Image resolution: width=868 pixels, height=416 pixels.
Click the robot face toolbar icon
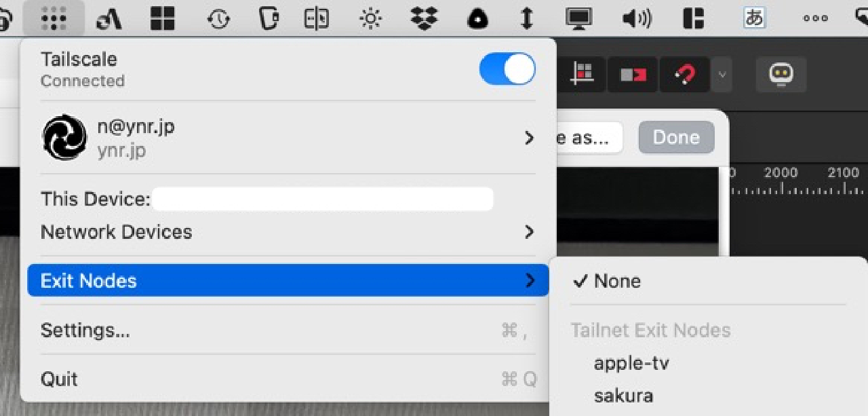click(781, 74)
